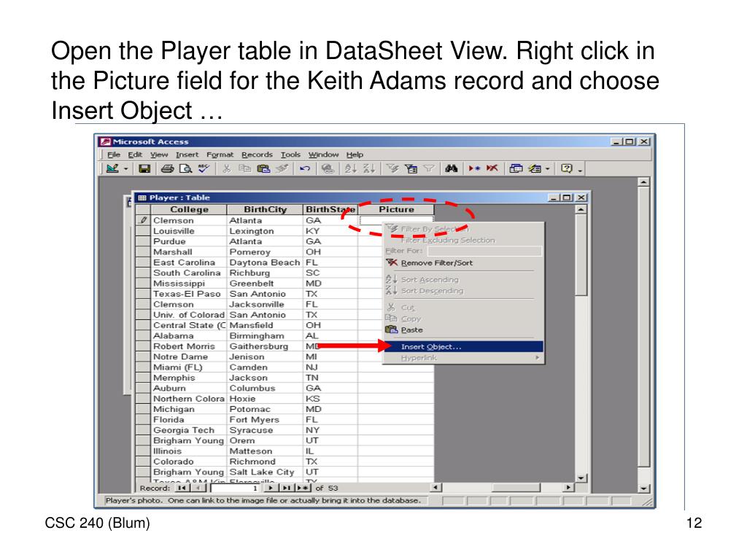Click the record number box
The image size is (747, 560).
point(236,488)
